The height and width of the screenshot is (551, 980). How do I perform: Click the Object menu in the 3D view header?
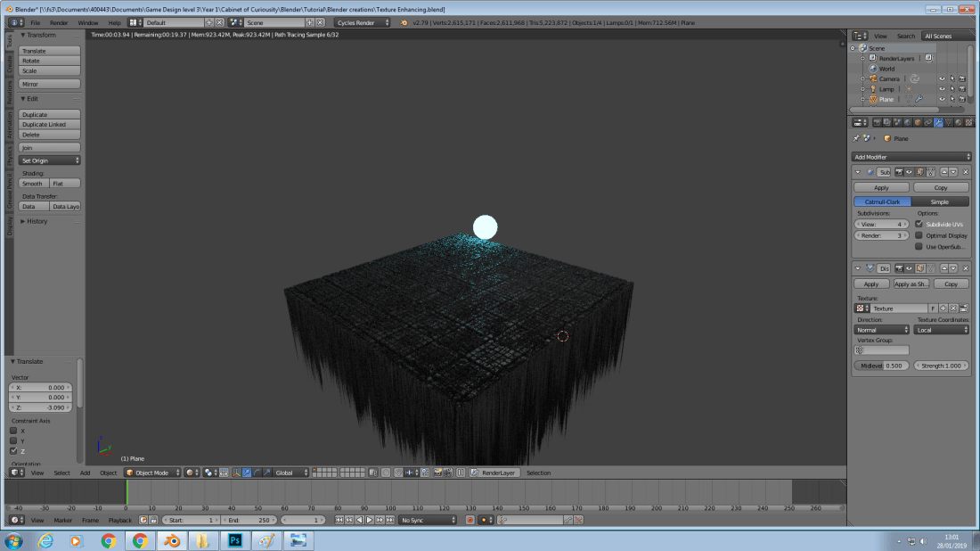[109, 473]
